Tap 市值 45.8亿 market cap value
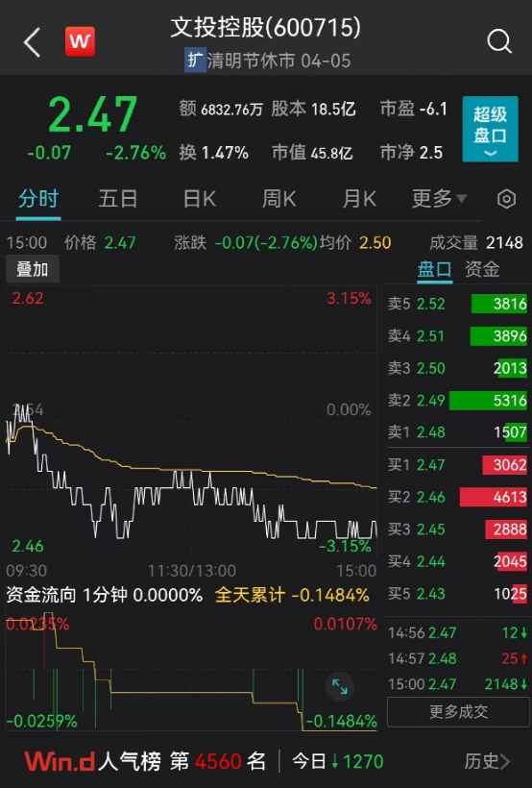This screenshot has width=532, height=788. click(x=312, y=153)
